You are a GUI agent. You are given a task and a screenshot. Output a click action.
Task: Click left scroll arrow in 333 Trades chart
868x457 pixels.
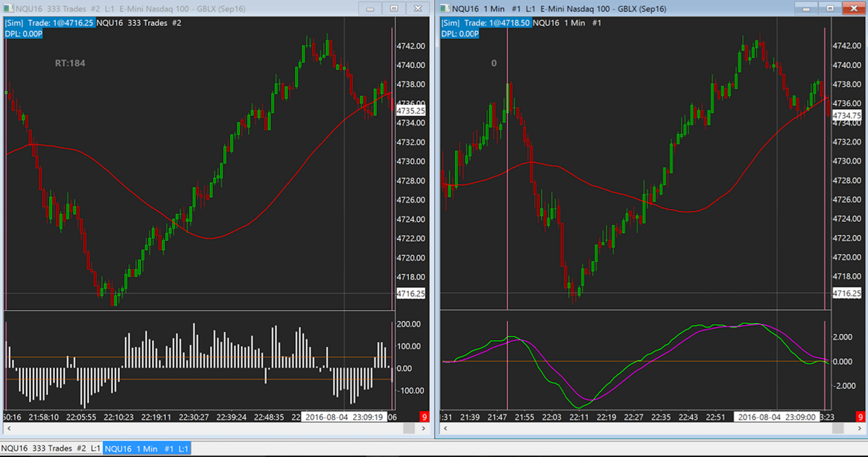point(9,429)
